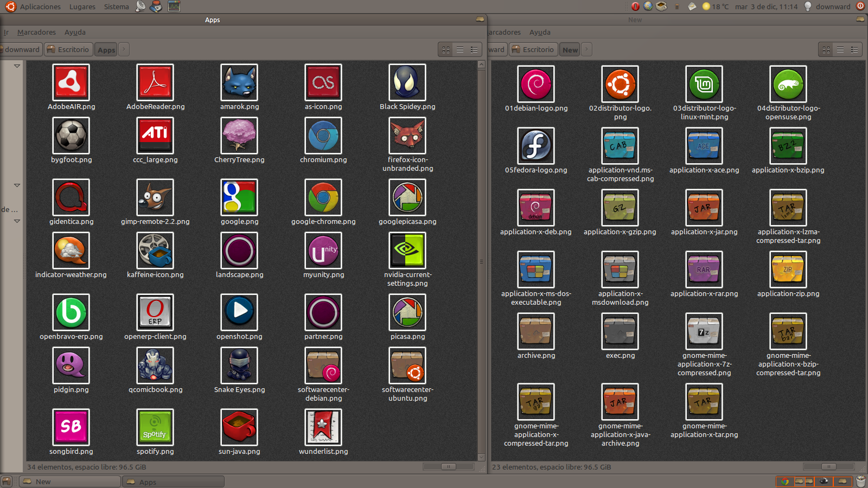This screenshot has height=488, width=868.
Task: Adjust the Apps window zoom slider
Action: point(448,466)
